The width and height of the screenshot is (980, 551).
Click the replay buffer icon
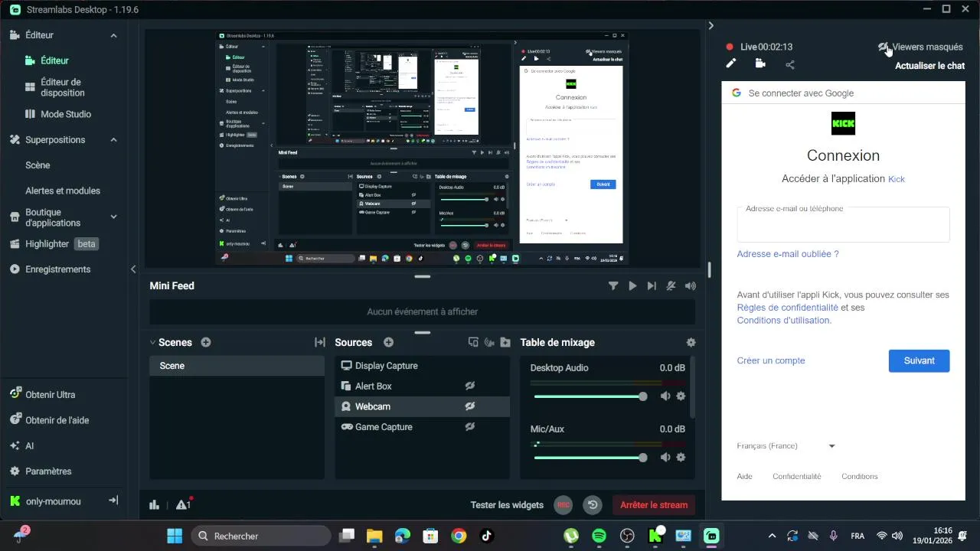[592, 504]
